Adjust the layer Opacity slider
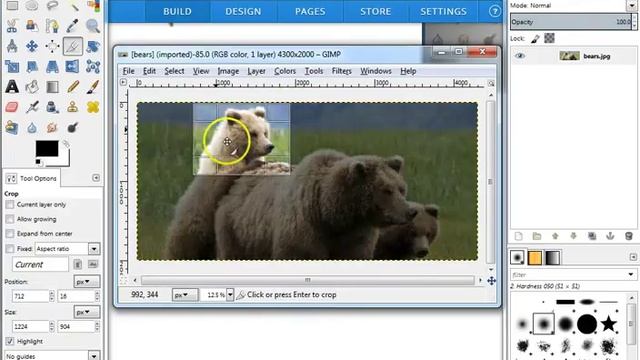 pyautogui.click(x=571, y=22)
